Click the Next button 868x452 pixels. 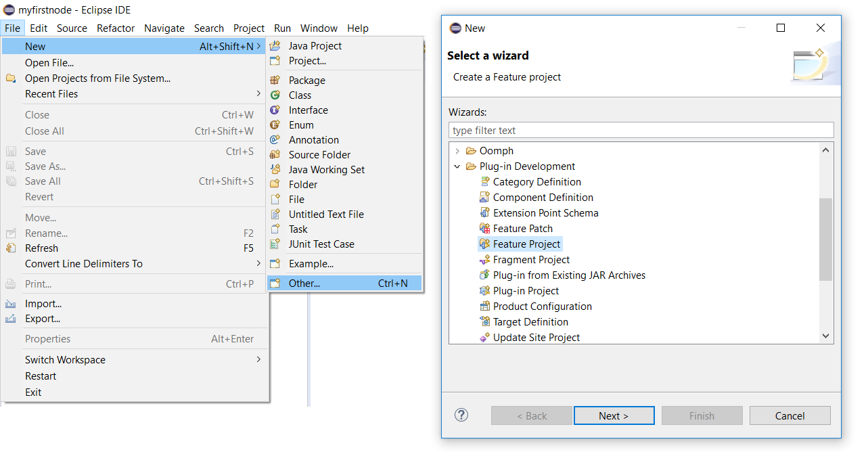click(x=614, y=415)
